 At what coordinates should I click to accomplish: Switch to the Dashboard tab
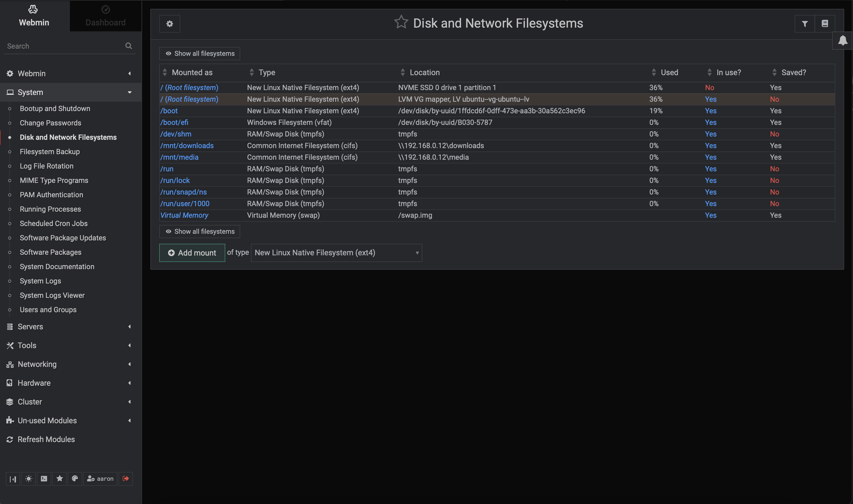tap(105, 16)
